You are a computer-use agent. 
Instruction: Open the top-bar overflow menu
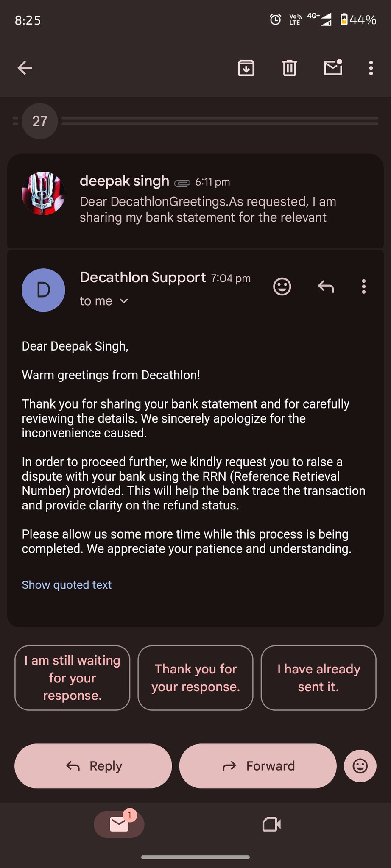pyautogui.click(x=371, y=68)
